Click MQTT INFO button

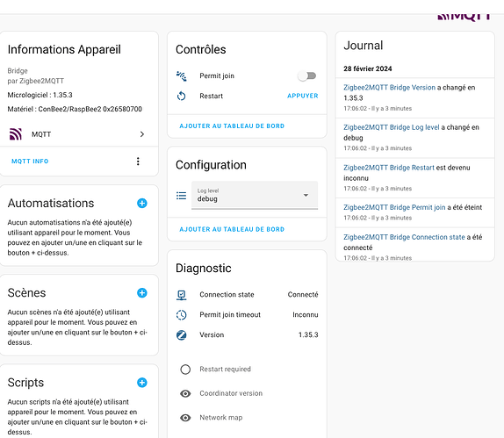pyautogui.click(x=30, y=162)
